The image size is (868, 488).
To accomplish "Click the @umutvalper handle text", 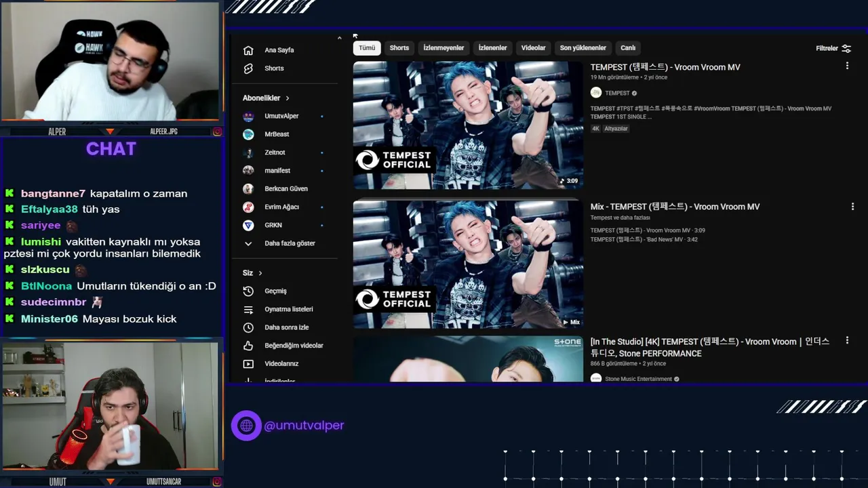I will point(304,426).
